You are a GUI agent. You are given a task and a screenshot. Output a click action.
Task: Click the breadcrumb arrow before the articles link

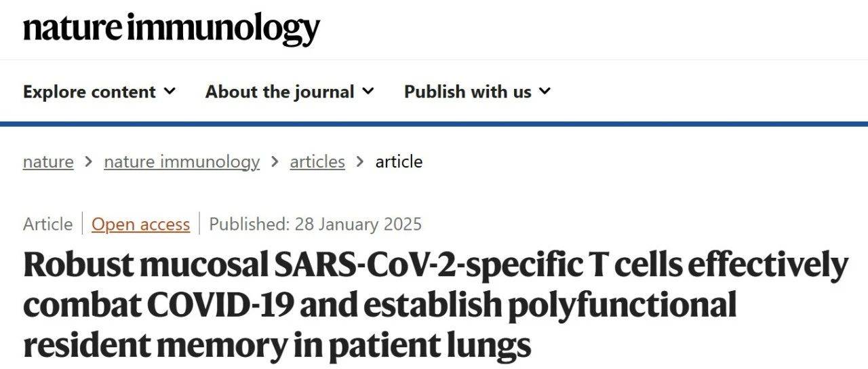click(x=275, y=161)
